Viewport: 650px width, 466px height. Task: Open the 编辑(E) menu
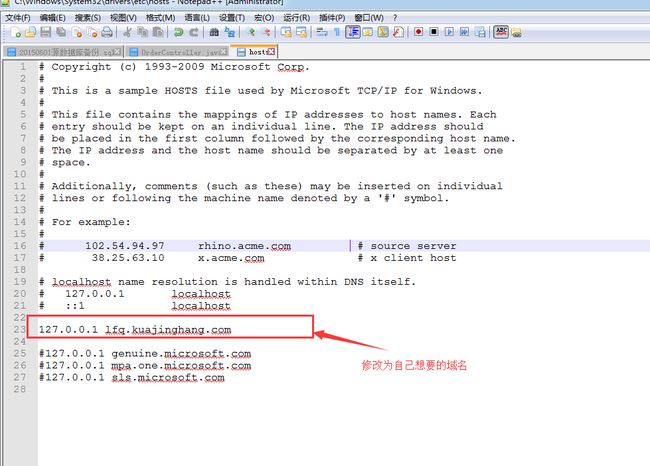pyautogui.click(x=53, y=18)
